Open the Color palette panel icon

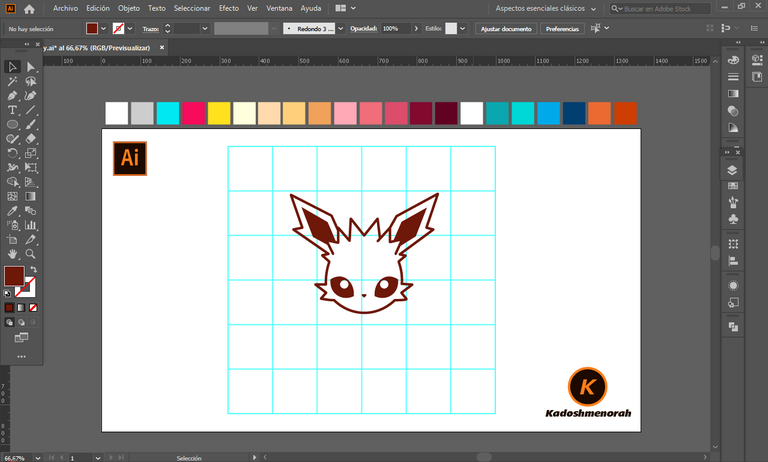[x=733, y=60]
